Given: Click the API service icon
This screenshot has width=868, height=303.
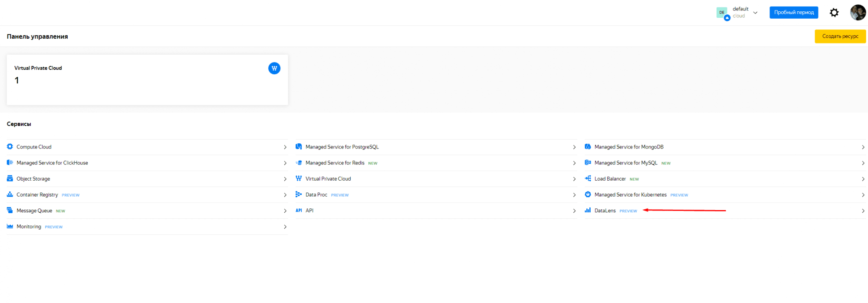Looking at the screenshot, I should 299,211.
